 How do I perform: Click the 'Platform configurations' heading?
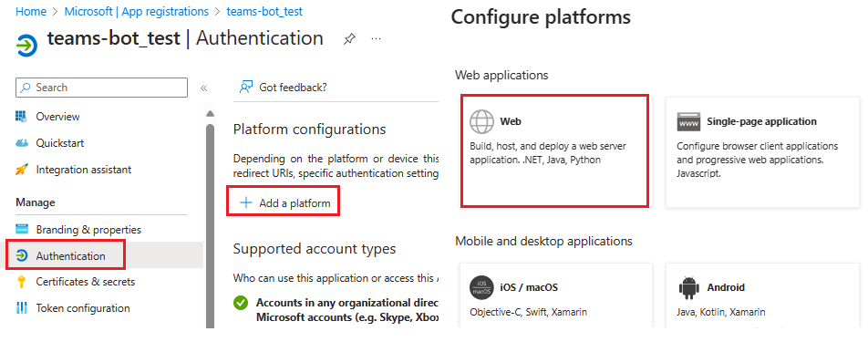309,129
